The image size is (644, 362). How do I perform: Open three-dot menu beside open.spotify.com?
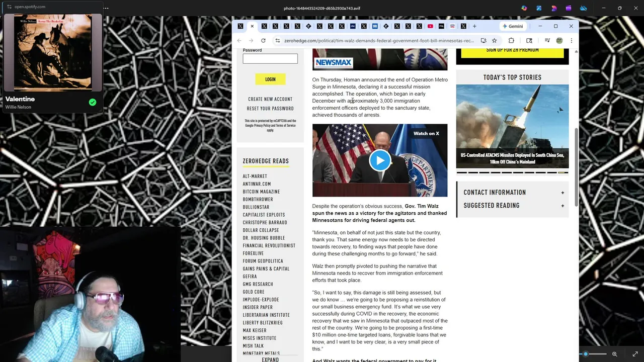coord(106,8)
